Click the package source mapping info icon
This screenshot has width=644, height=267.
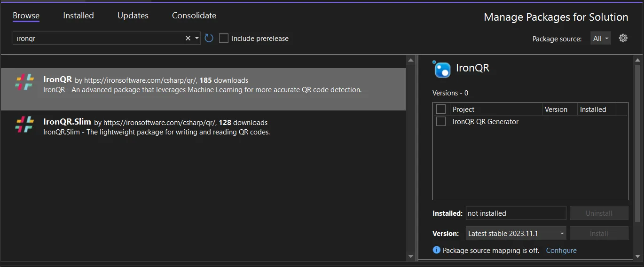(x=436, y=250)
